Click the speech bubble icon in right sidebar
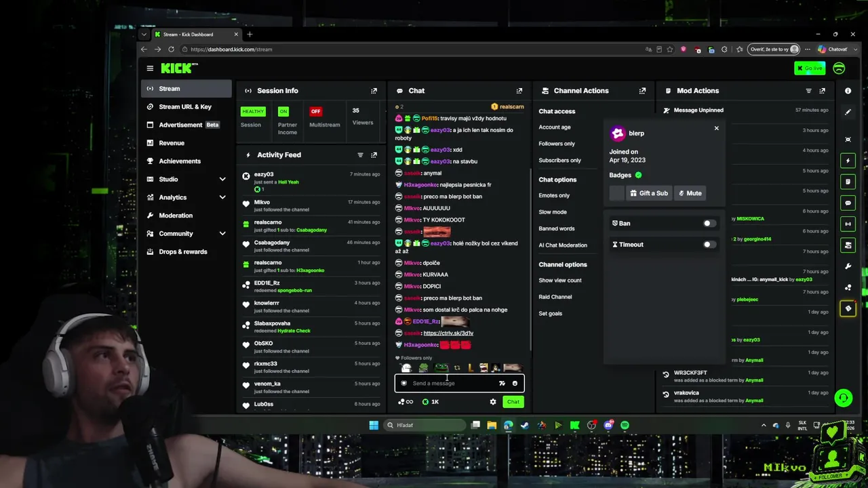868x488 pixels. pyautogui.click(x=848, y=203)
